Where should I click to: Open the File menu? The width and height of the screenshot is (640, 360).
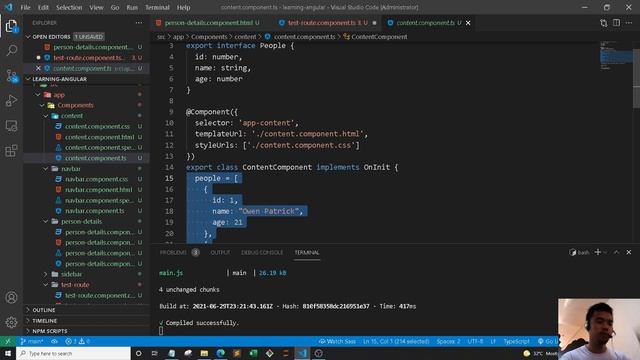tap(25, 7)
